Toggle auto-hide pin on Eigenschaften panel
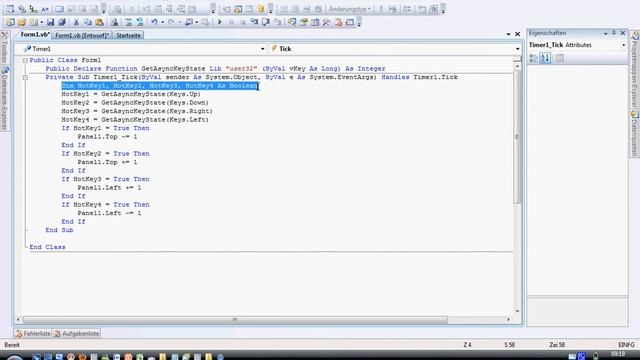Image resolution: width=640 pixels, height=360 pixels. pos(614,33)
